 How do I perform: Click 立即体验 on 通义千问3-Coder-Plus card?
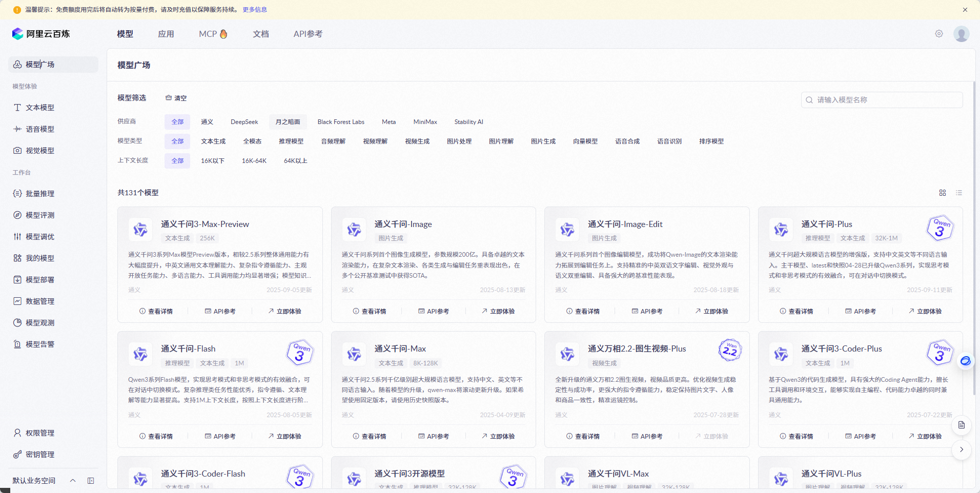point(925,437)
